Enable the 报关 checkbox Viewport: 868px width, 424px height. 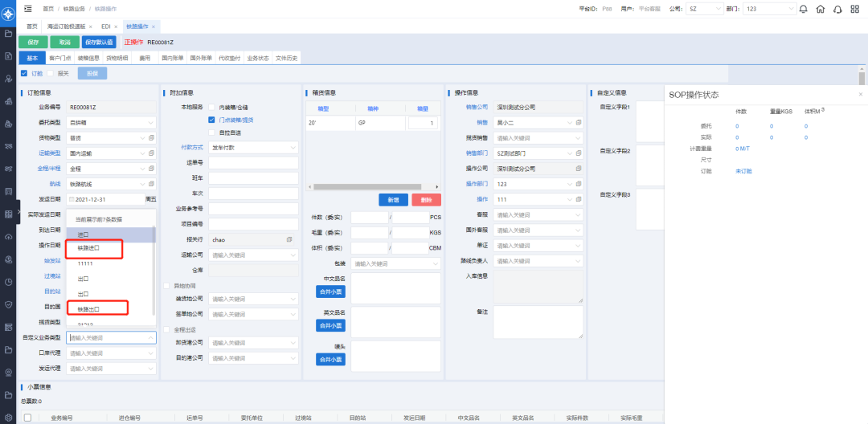click(x=51, y=73)
